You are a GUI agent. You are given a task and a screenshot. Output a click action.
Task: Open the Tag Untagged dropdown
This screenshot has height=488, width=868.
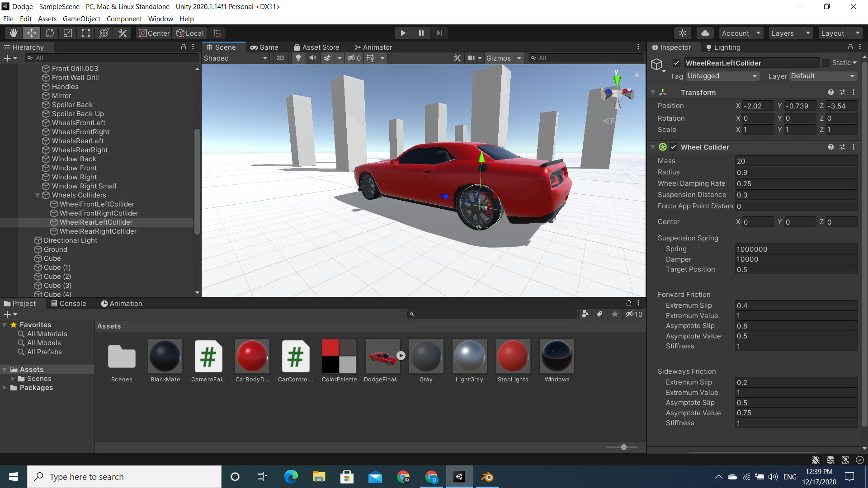click(722, 76)
